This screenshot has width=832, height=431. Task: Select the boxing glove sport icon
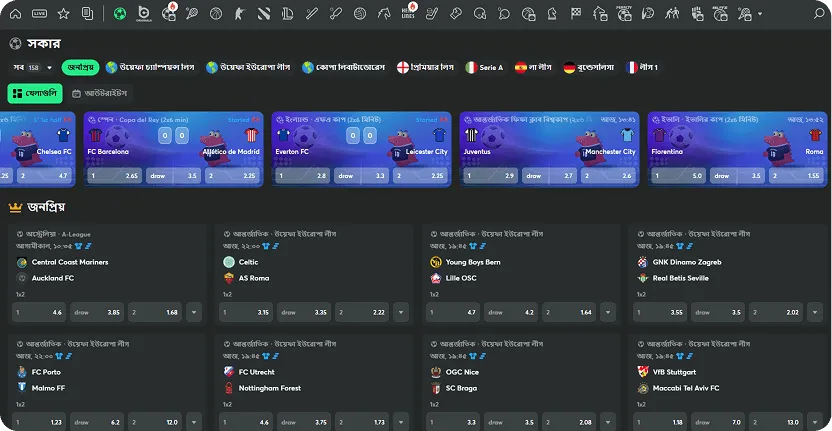(456, 14)
